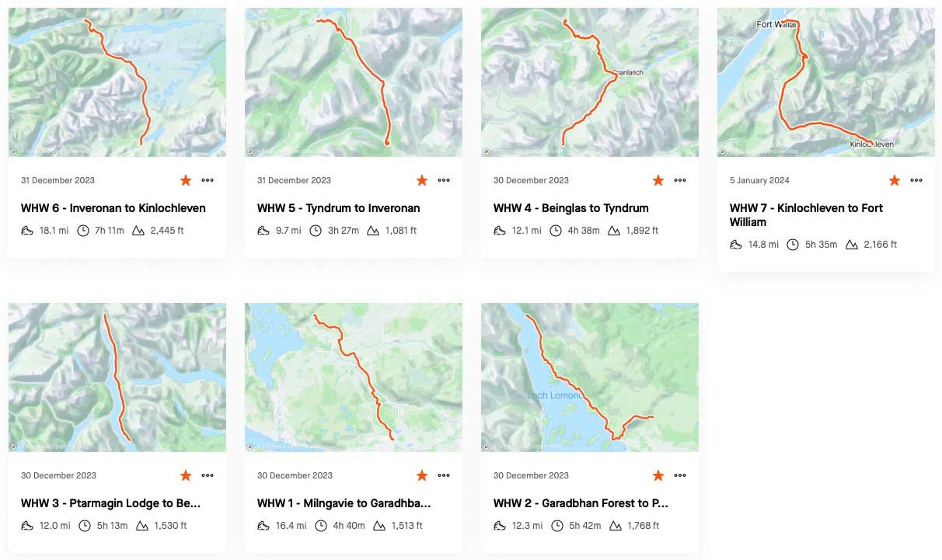Click star icon on WHW 1 Milngavie card
Screen dimensions: 942x560
pos(422,475)
